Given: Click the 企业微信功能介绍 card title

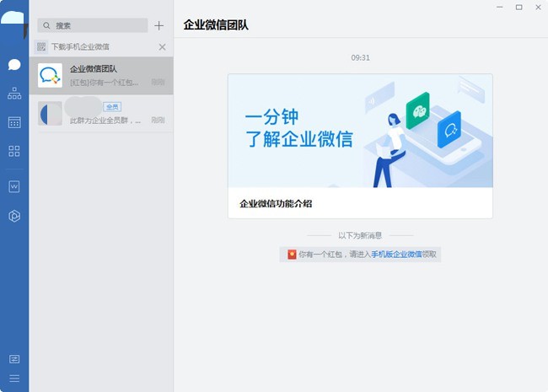Looking at the screenshot, I should 276,204.
